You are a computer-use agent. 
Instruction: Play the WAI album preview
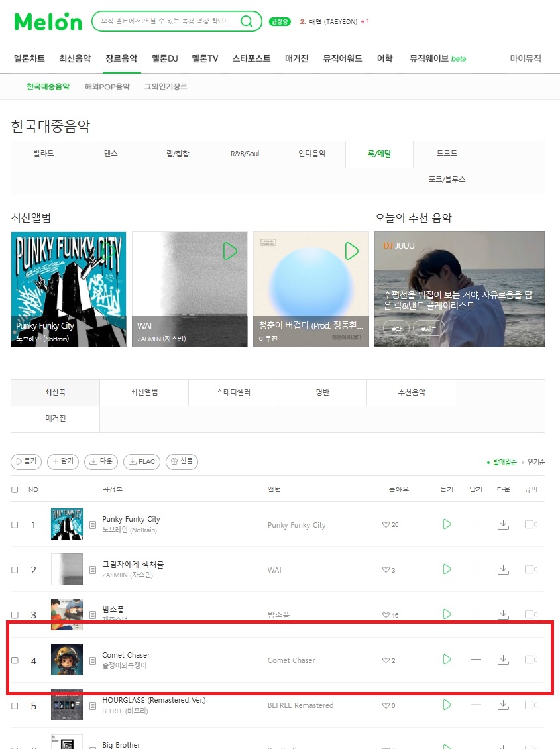[x=230, y=251]
